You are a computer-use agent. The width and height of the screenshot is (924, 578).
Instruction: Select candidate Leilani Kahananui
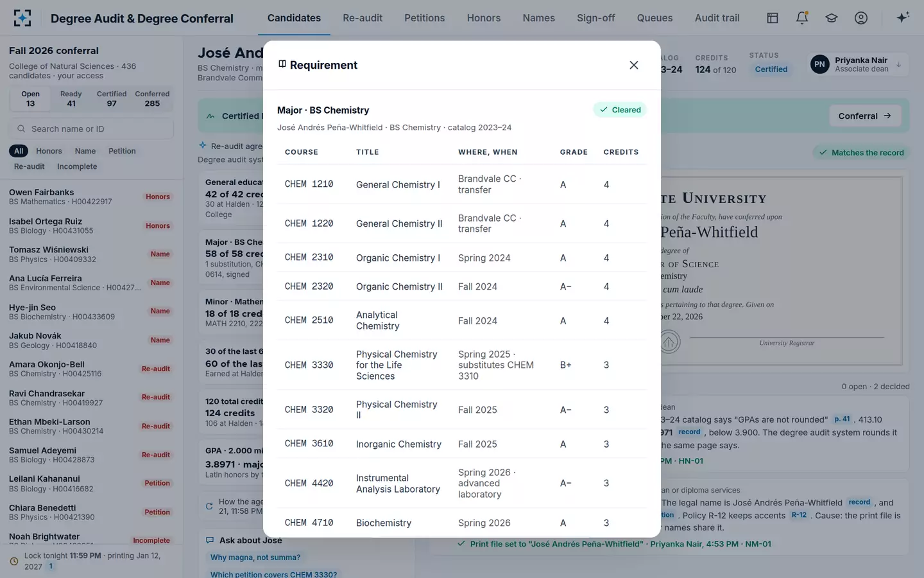[91, 483]
